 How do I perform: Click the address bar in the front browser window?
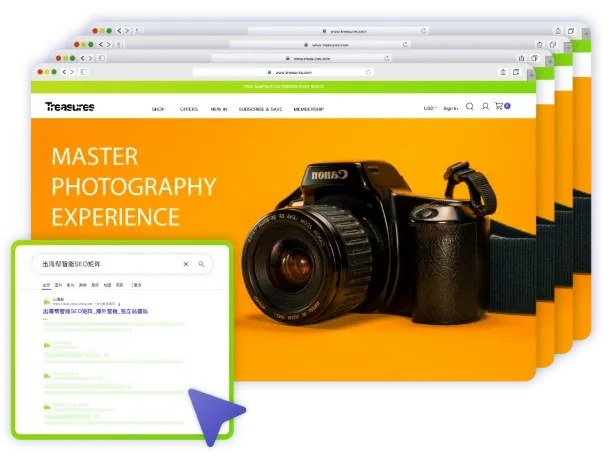click(x=283, y=72)
